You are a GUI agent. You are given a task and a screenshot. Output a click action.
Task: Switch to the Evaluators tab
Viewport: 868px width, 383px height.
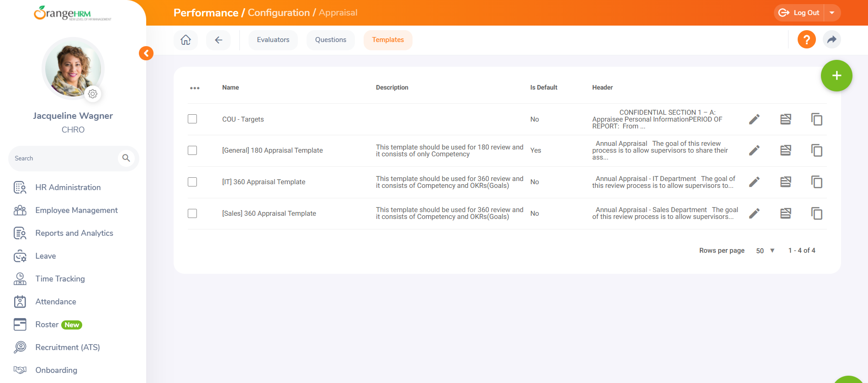click(x=273, y=40)
